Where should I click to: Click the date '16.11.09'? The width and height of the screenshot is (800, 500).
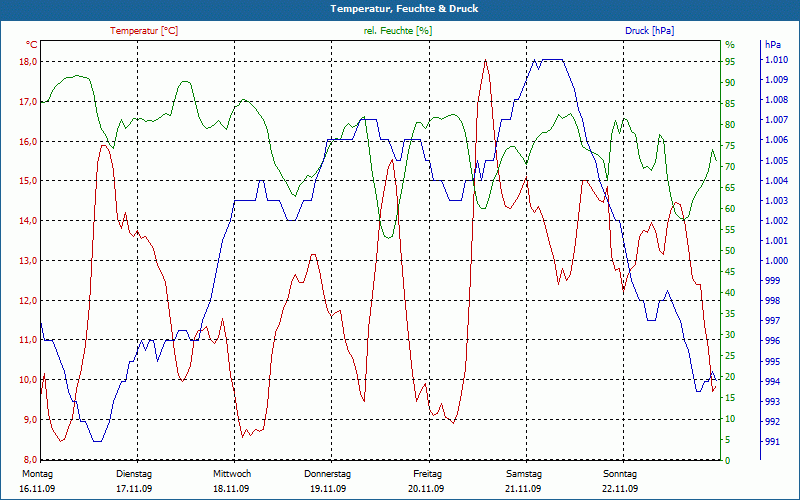37,489
